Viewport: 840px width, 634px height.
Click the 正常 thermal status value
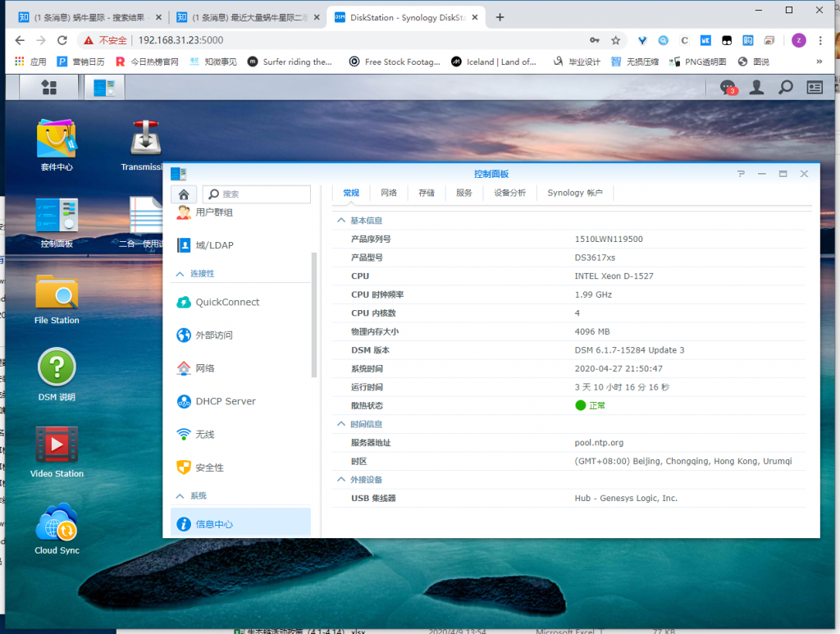pos(590,405)
